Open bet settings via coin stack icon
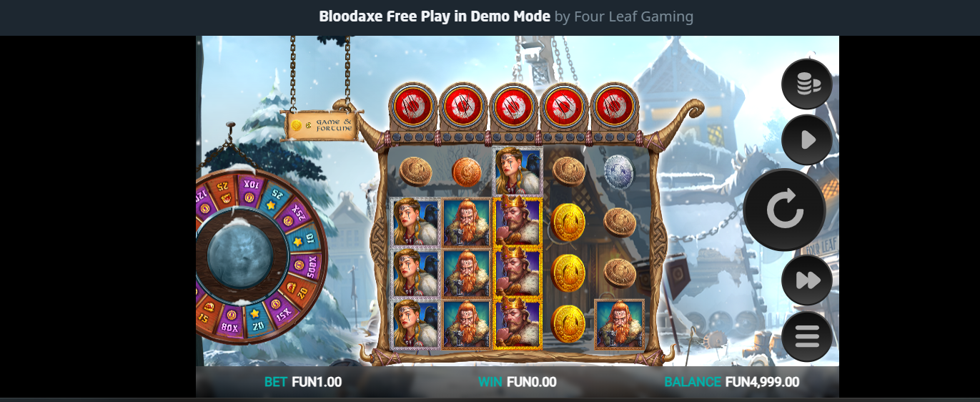This screenshot has height=402, width=980. click(807, 84)
